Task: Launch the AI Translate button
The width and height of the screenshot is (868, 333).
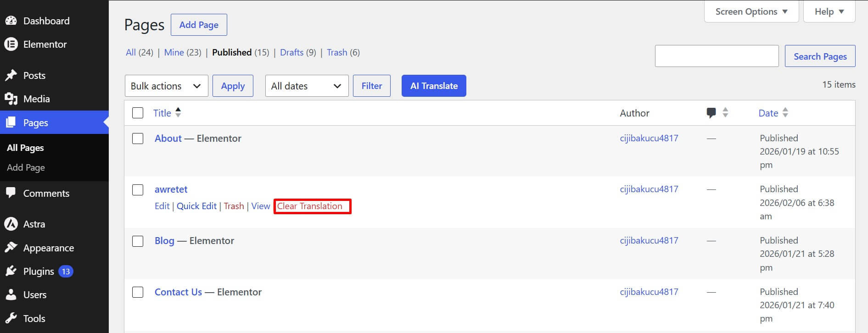Action: 434,86
